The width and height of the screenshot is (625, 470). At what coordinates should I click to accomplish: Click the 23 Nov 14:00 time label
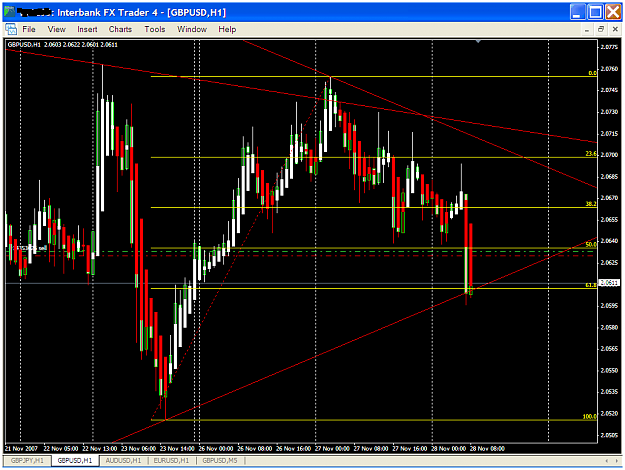click(x=177, y=448)
